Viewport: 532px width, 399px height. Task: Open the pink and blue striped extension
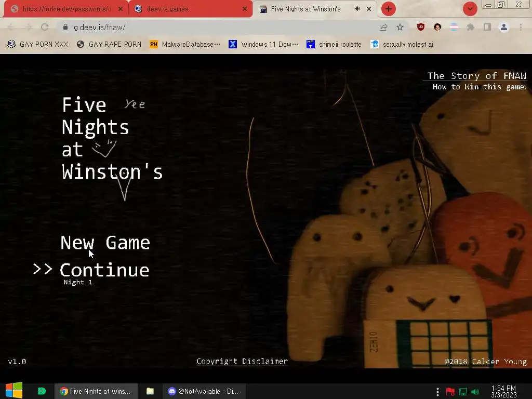[454, 27]
